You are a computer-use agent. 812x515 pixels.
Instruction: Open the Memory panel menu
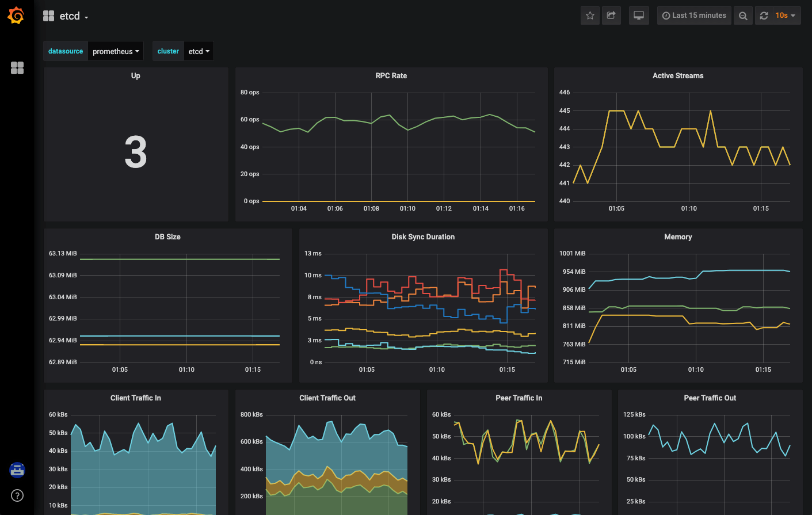tap(678, 236)
